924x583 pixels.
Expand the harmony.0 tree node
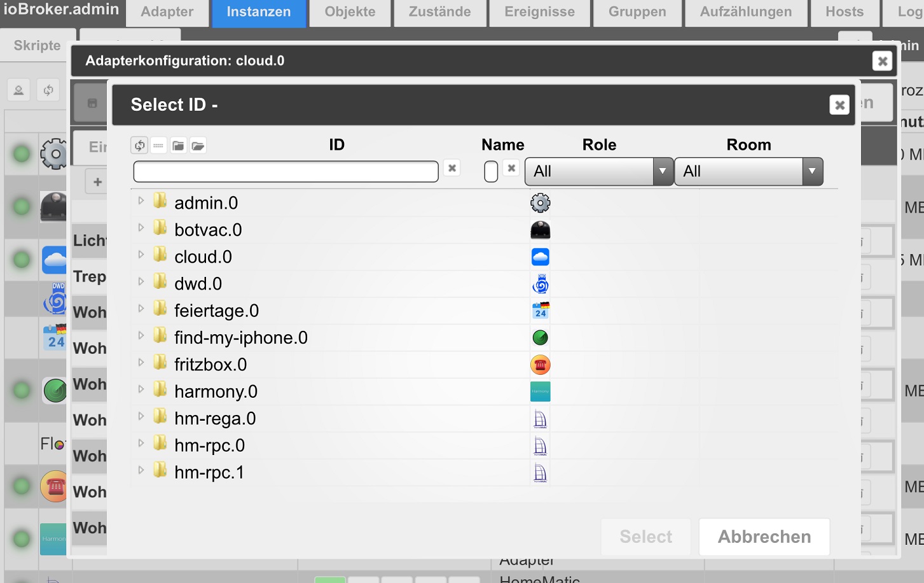click(141, 390)
